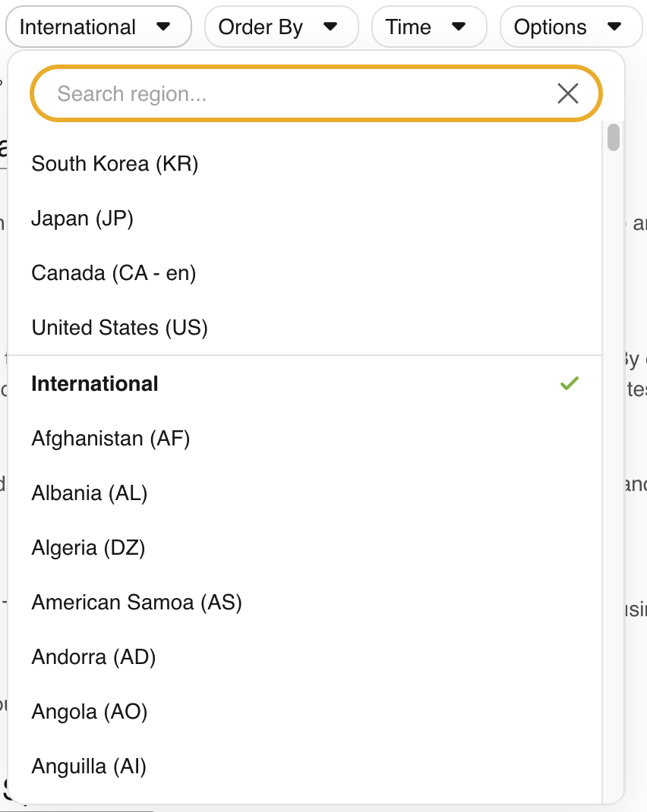Viewport: 647px width, 812px height.
Task: Select Angola (AO) region
Action: [x=305, y=712]
